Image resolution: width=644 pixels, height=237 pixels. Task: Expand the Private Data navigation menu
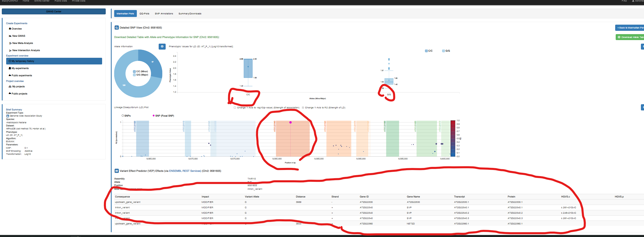pyautogui.click(x=78, y=1)
